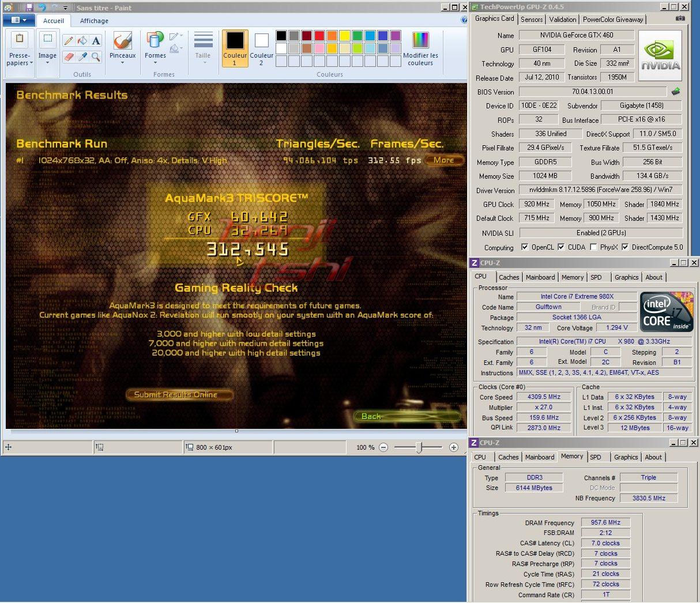Toggle the OpenCL checkbox in GPU-Z
700x603 pixels.
pyautogui.click(x=525, y=247)
